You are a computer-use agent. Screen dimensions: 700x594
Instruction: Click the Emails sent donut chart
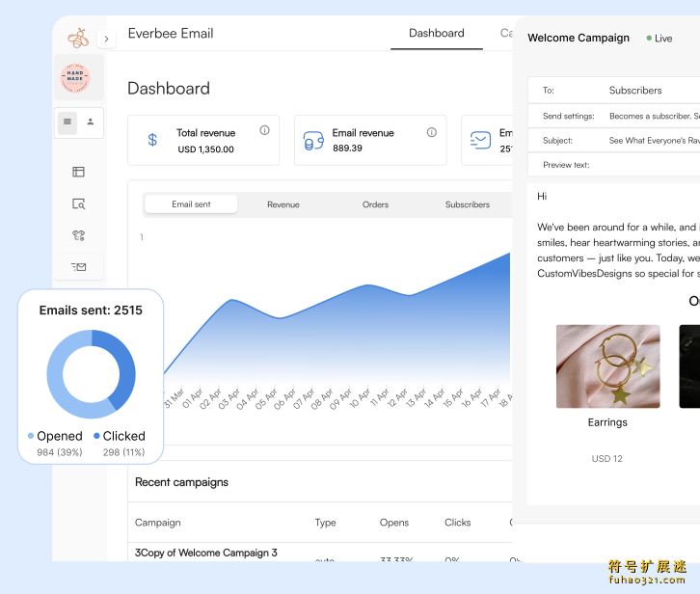(91, 374)
